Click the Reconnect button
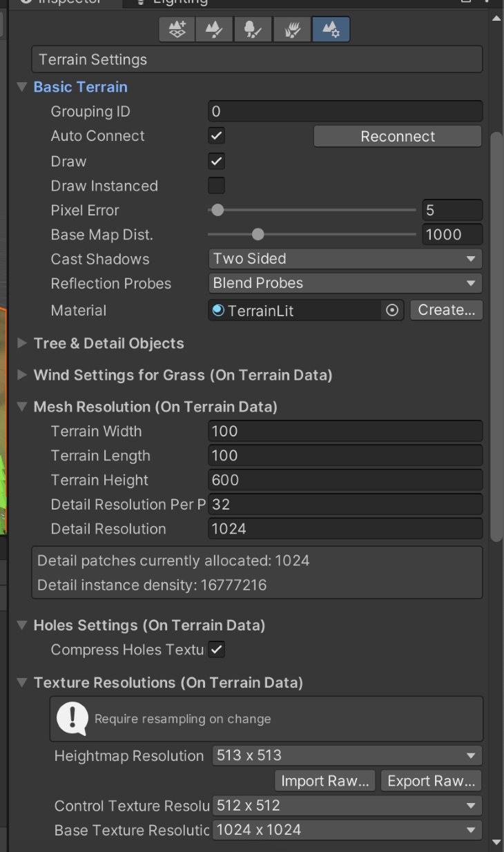The height and width of the screenshot is (852, 504). point(397,136)
